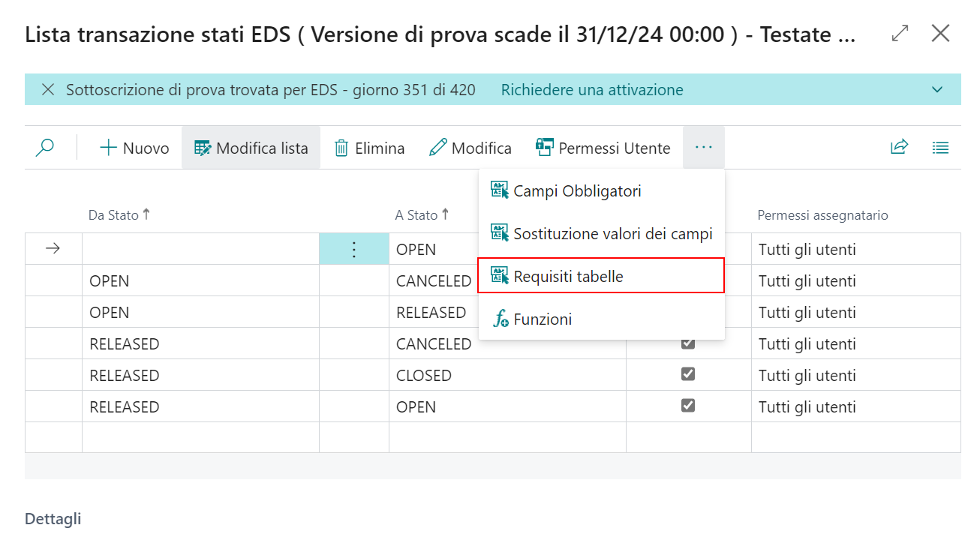Click Richiedere una attivazione link
Image resolution: width=980 pixels, height=540 pixels.
coord(592,90)
